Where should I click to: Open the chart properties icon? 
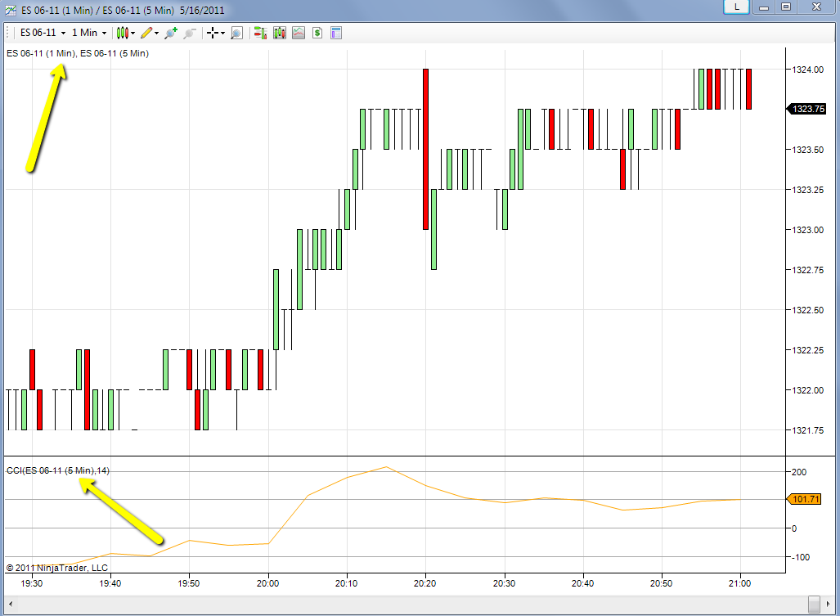[336, 34]
